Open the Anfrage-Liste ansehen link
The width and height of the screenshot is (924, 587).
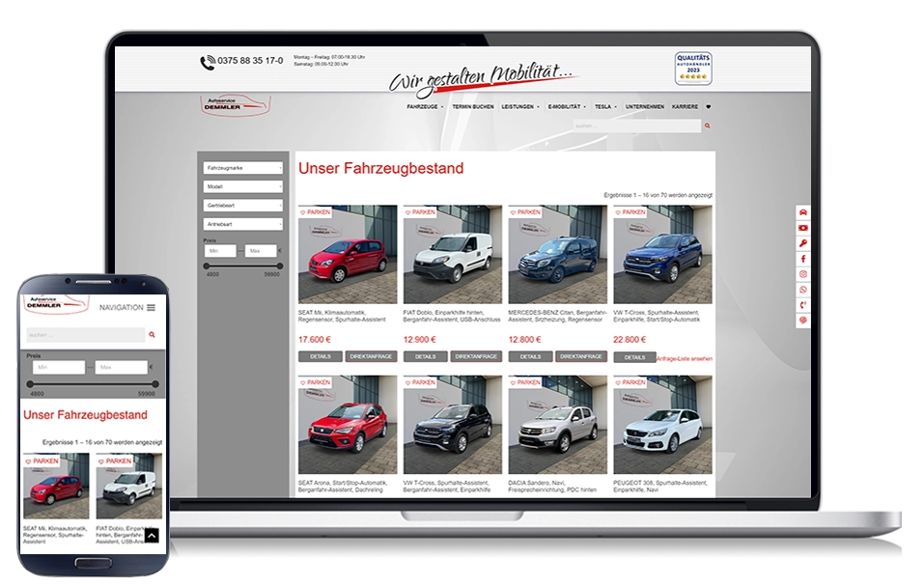click(685, 358)
